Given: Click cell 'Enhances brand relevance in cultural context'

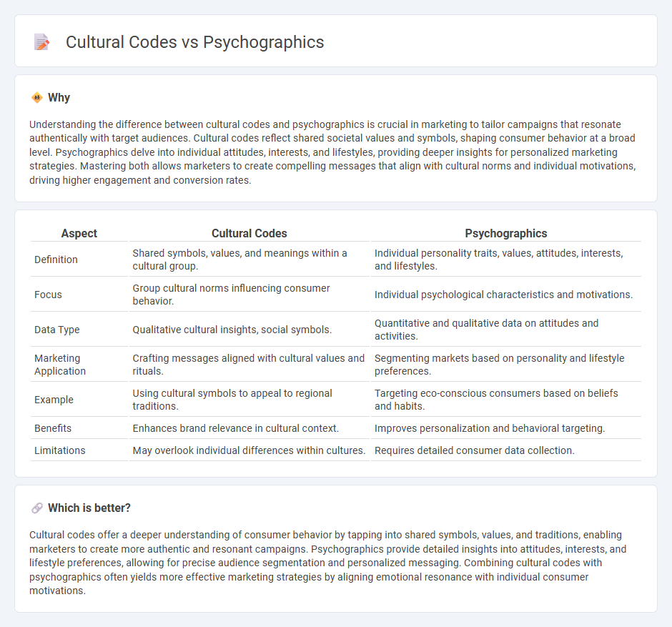Looking at the screenshot, I should point(249,428).
